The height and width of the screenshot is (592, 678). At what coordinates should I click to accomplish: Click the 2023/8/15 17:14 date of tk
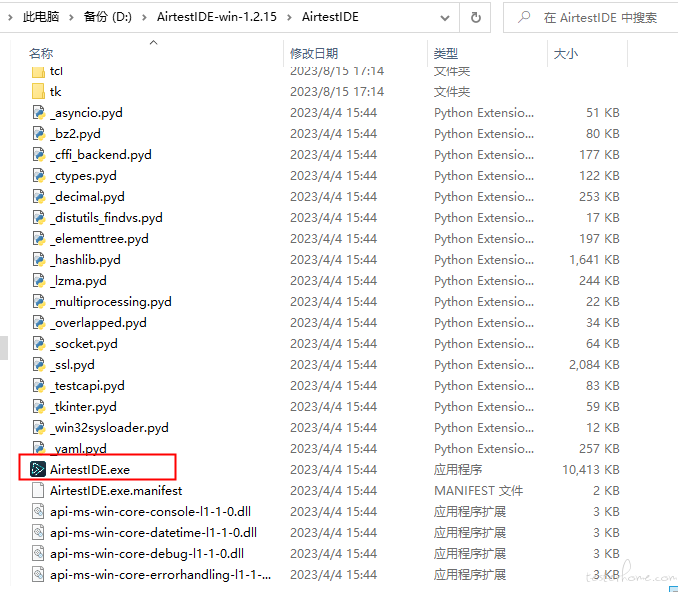click(x=337, y=92)
